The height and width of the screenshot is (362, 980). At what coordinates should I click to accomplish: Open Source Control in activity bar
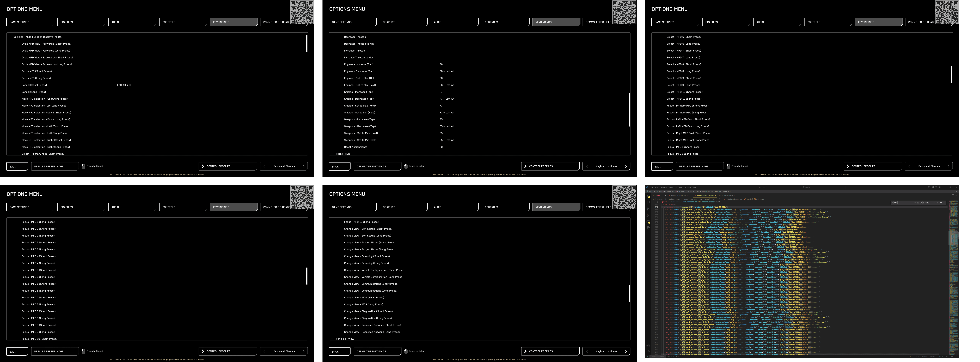click(x=648, y=209)
